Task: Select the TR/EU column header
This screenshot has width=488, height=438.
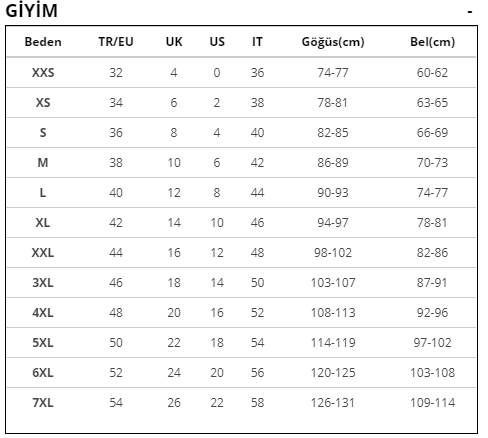Action: (116, 42)
